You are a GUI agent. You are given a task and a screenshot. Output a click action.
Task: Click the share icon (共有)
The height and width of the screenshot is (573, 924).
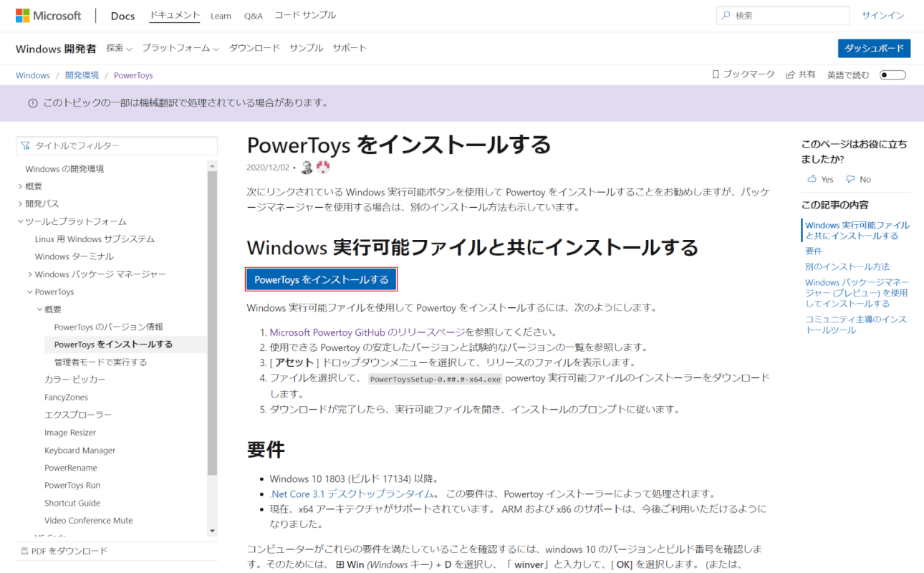791,74
